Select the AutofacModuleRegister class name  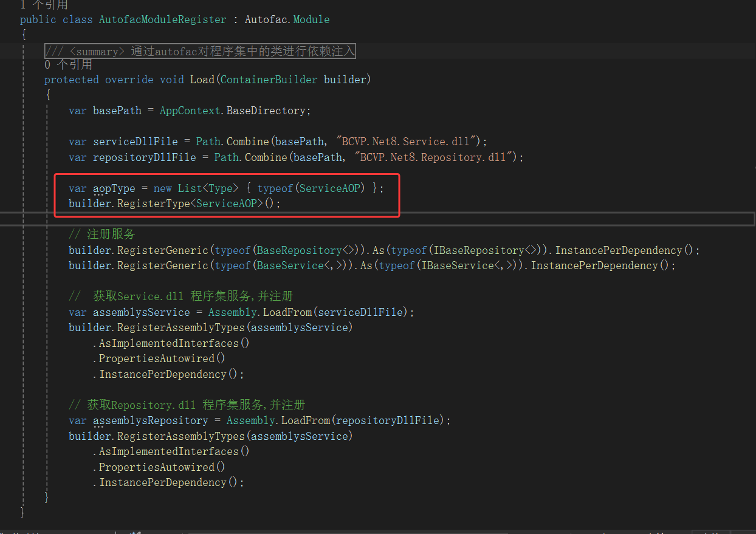click(x=163, y=19)
